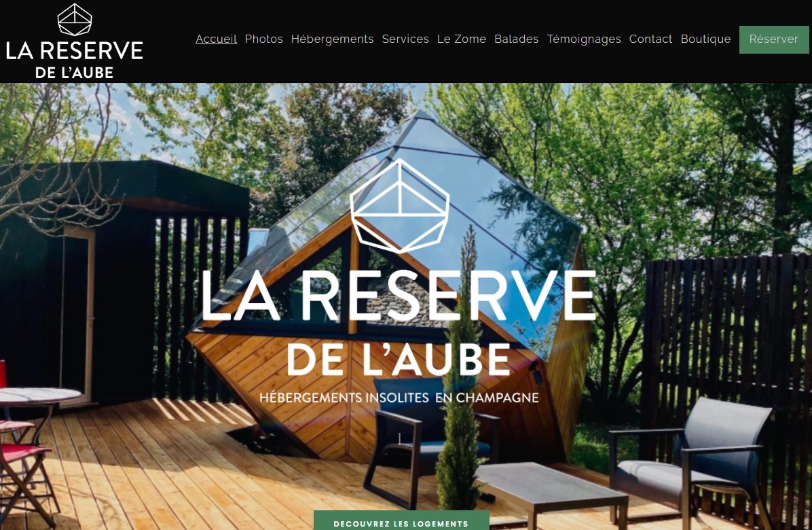Click Hébergements insolites en Champagne tagline

(399, 398)
